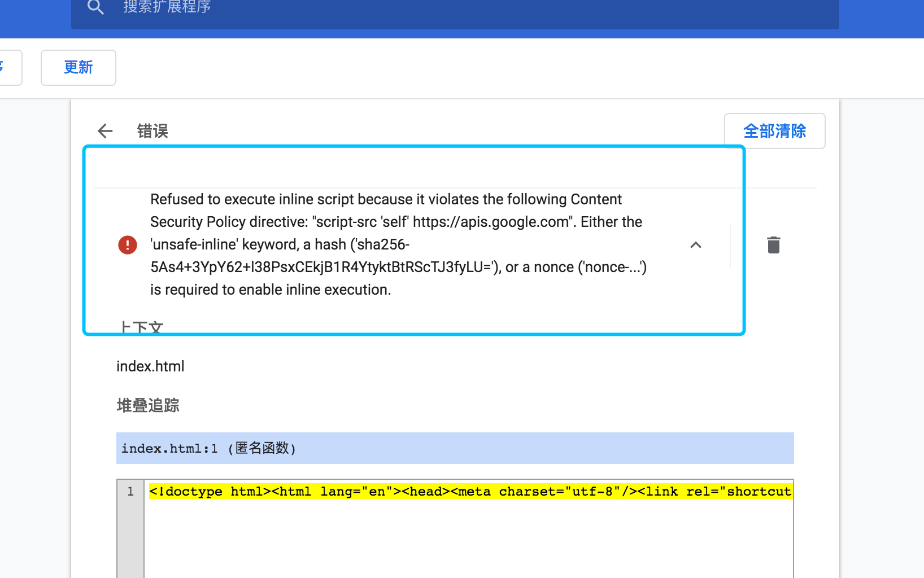Click line number 1 in the code gutter
This screenshot has width=924, height=578.
pos(130,491)
